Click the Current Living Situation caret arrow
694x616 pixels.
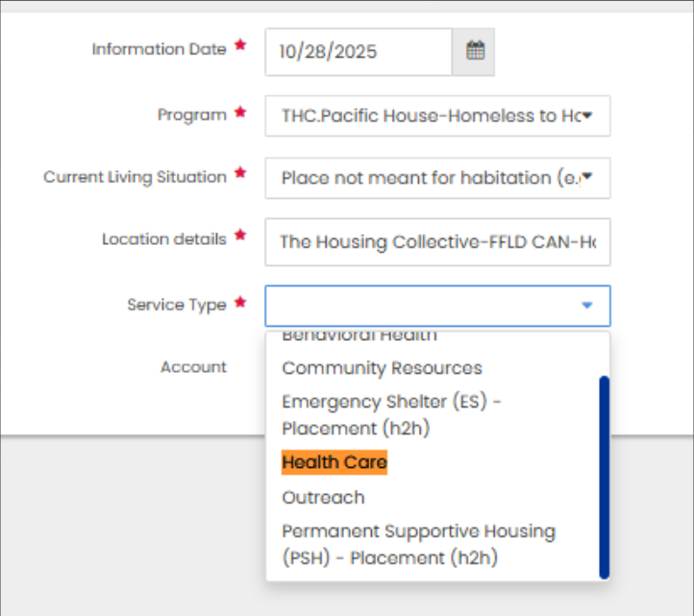pyautogui.click(x=587, y=178)
